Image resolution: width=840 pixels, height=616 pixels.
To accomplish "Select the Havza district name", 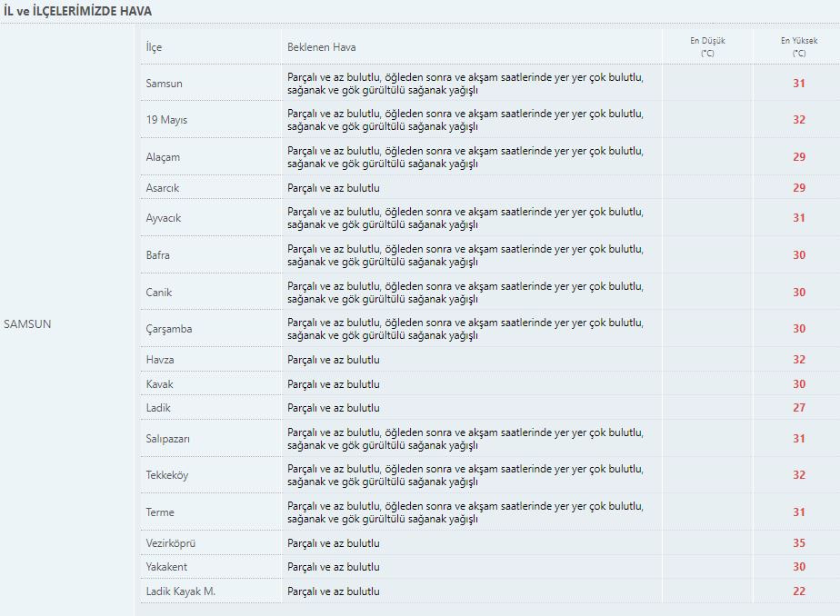I will coord(160,360).
